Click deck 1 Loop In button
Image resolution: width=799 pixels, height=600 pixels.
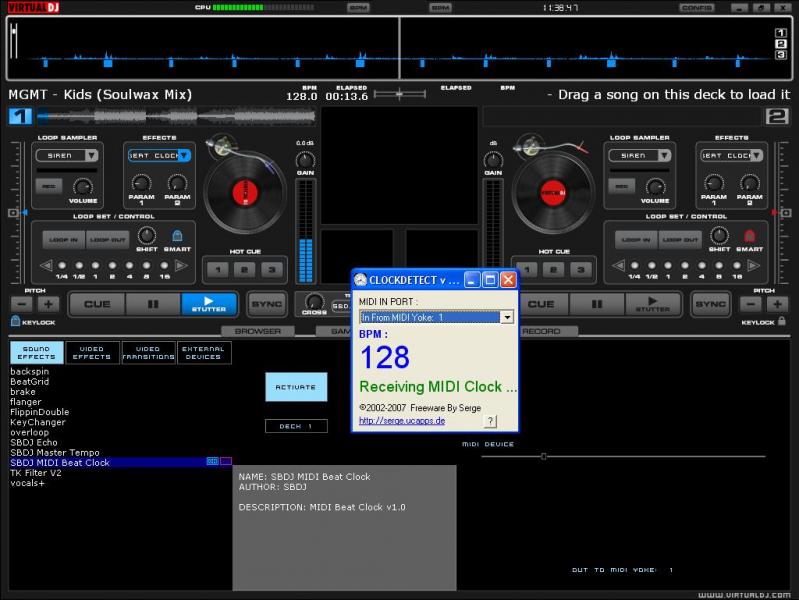64,240
